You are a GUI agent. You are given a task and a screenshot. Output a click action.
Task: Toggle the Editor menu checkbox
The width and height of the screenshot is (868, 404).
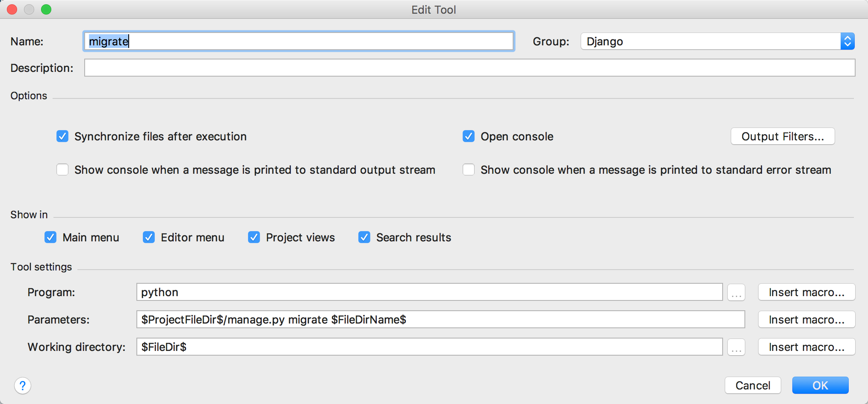tap(149, 237)
